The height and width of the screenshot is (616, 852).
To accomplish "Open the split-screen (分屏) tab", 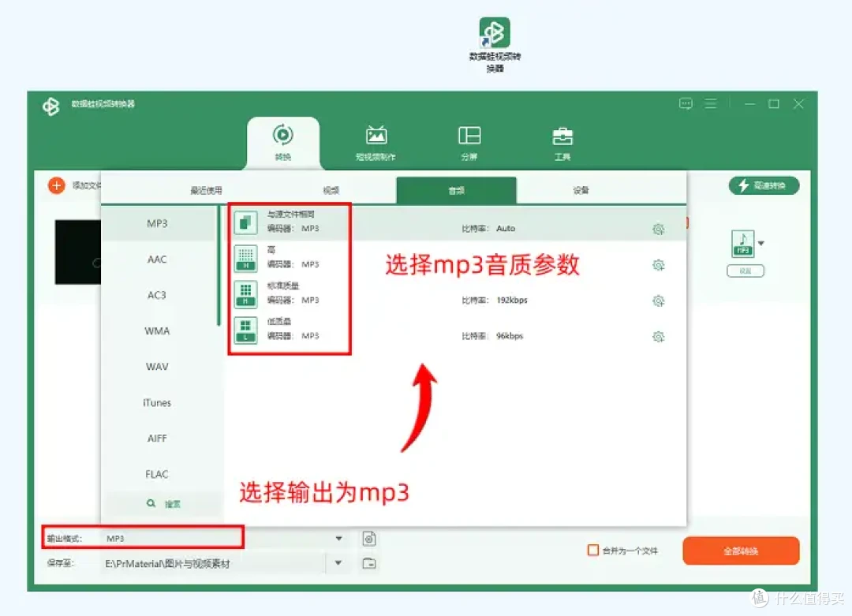I will point(469,144).
